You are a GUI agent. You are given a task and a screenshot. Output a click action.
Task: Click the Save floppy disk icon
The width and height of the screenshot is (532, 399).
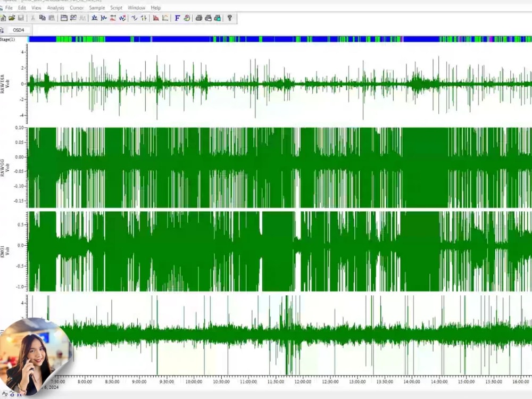21,18
